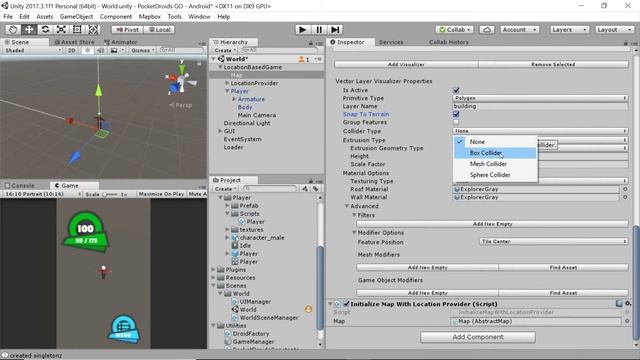This screenshot has height=360, width=640.
Task: Pause the game preview
Action: pos(319,29)
